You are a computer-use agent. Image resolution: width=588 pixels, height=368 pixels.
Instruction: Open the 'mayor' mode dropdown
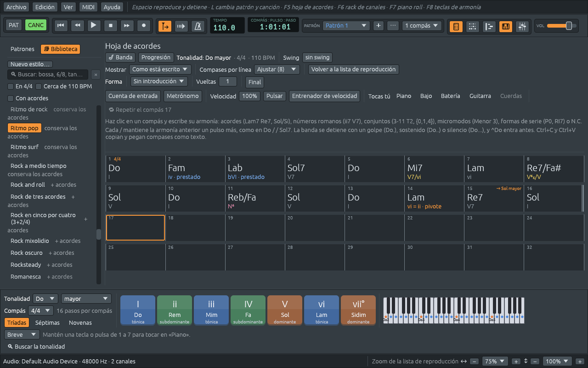[x=86, y=299]
